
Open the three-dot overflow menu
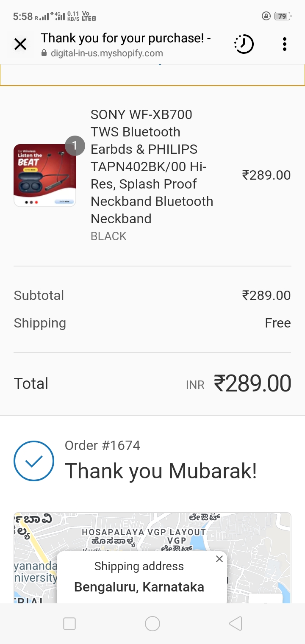pos(284,44)
